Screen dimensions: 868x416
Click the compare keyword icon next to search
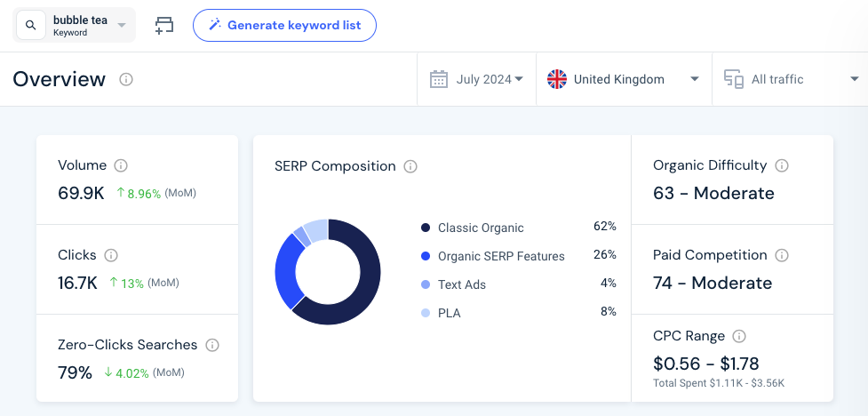[164, 26]
